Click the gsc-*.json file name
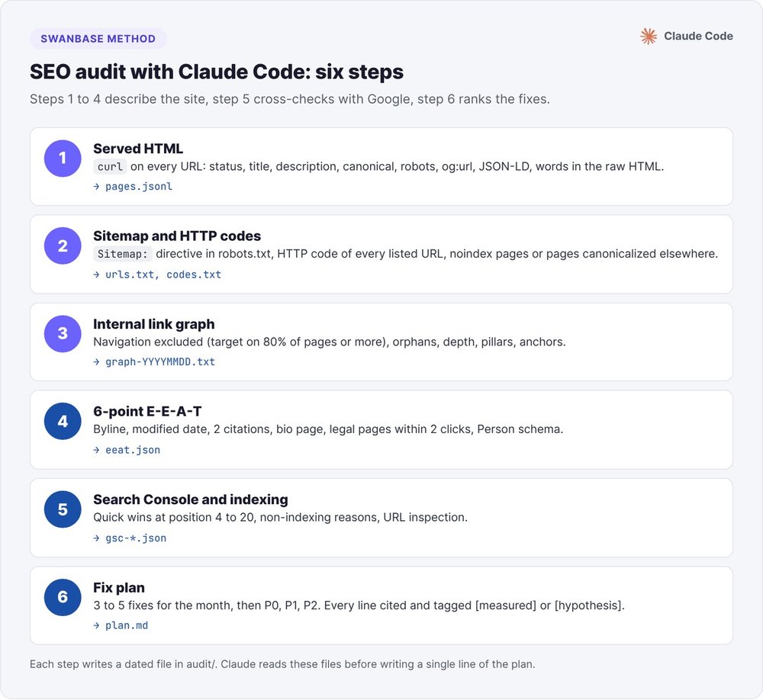This screenshot has width=763, height=700. pos(136,538)
